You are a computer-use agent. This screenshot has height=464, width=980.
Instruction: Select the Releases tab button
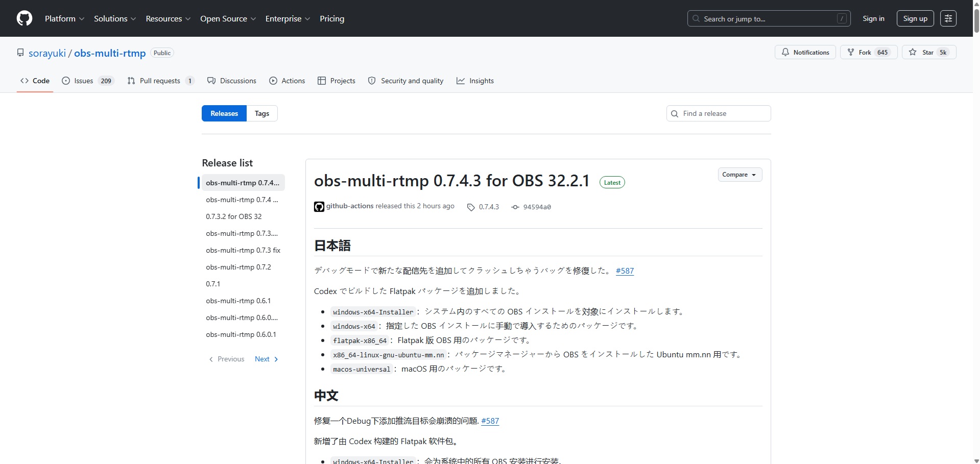(224, 113)
